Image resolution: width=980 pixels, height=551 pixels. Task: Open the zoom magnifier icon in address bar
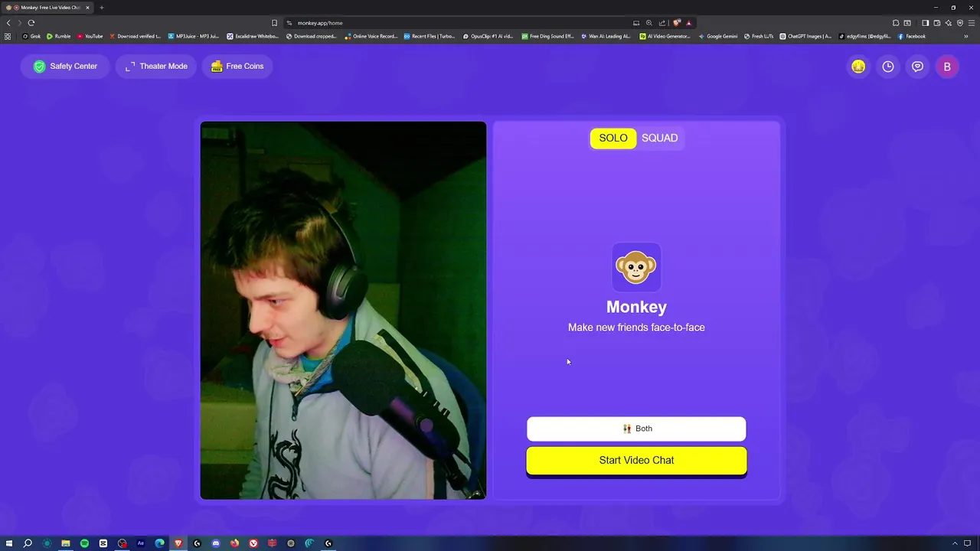(649, 23)
